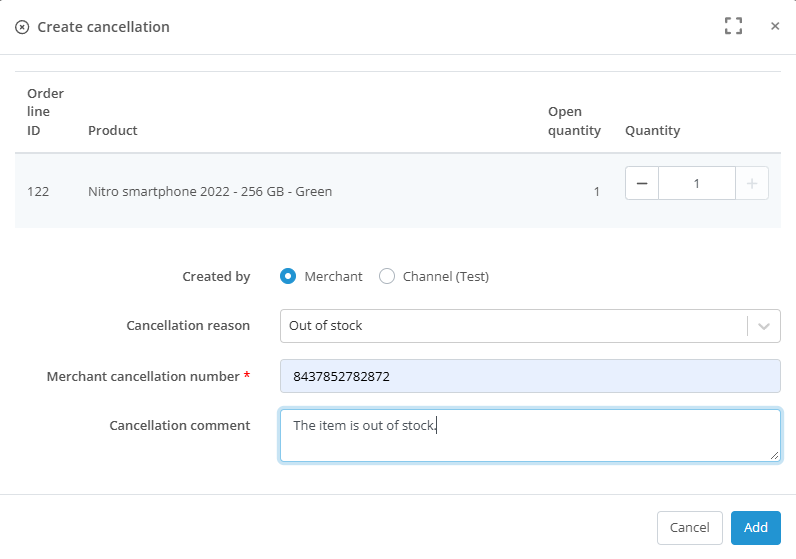796x559 pixels.
Task: Click product name Nitro smartphone 2022
Action: 210,191
